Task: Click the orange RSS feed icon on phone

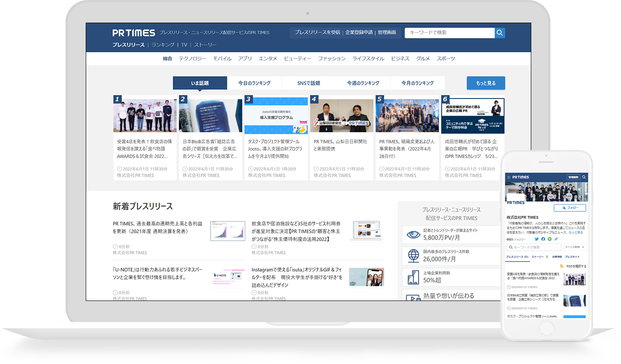Action: [562, 266]
